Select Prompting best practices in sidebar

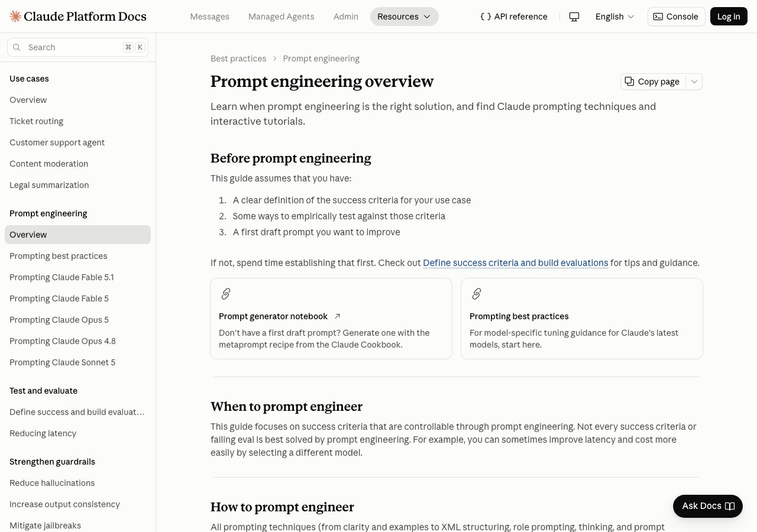click(x=77, y=256)
